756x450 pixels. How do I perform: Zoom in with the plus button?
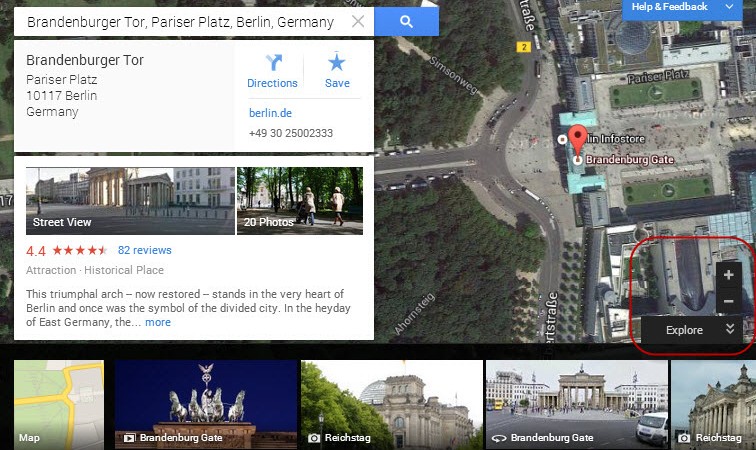click(x=729, y=274)
